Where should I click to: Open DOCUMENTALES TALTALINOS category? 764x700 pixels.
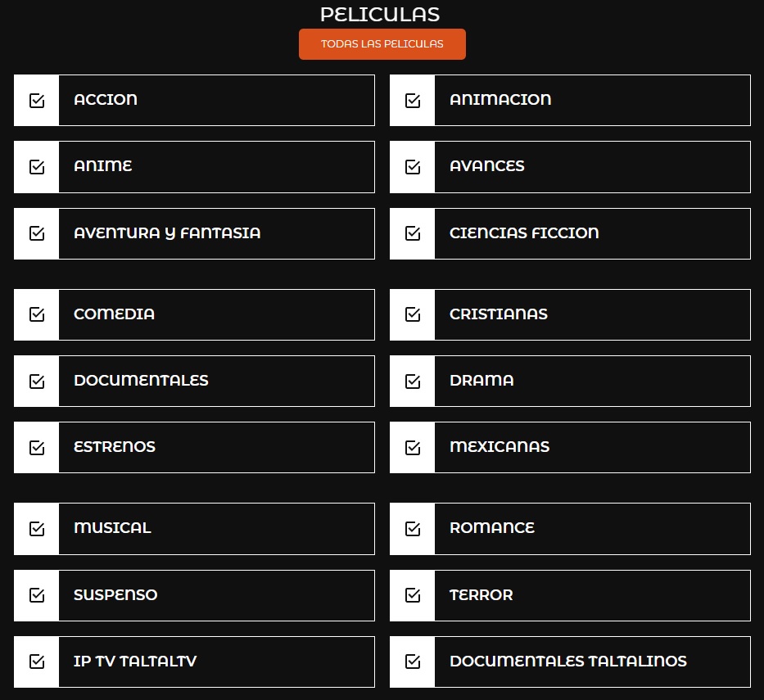pyautogui.click(x=568, y=662)
